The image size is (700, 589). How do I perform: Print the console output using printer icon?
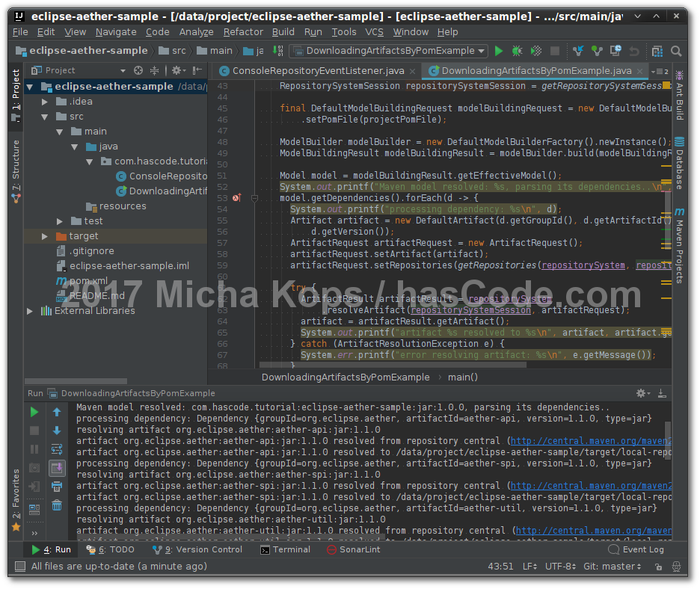coord(57,487)
